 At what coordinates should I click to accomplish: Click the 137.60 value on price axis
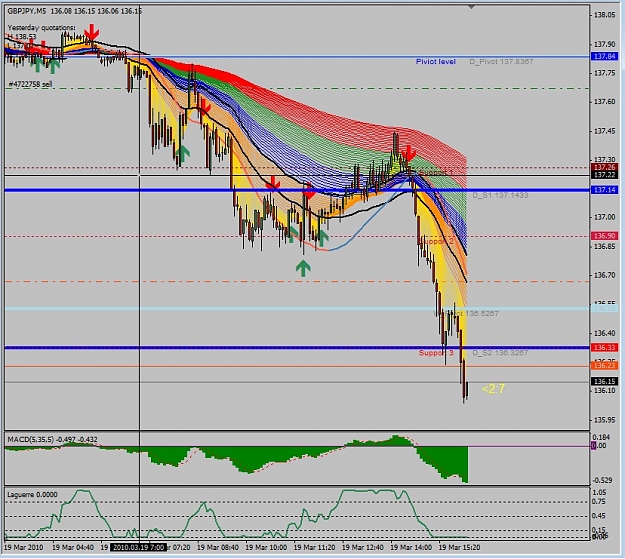[604, 102]
